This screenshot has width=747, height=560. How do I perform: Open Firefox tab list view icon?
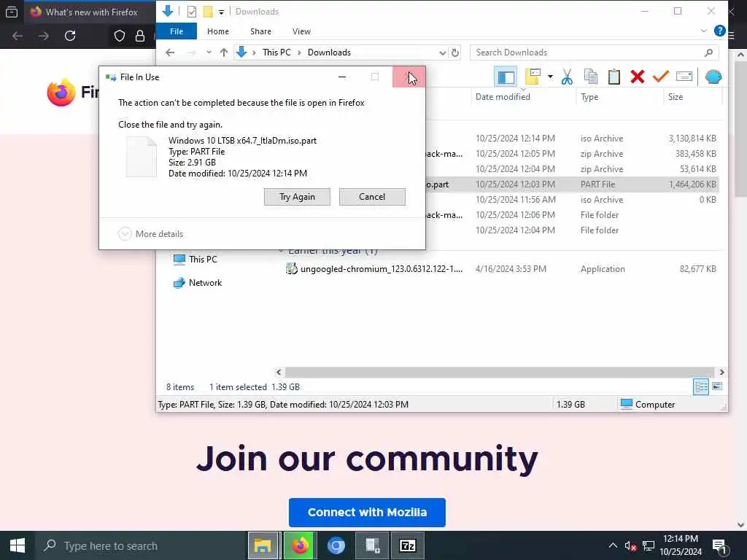coord(12,12)
